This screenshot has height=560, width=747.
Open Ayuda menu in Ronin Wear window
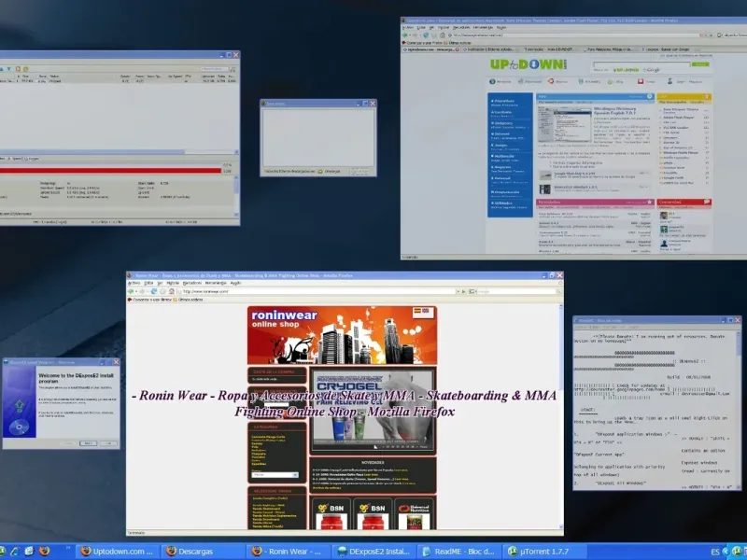pyautogui.click(x=236, y=283)
